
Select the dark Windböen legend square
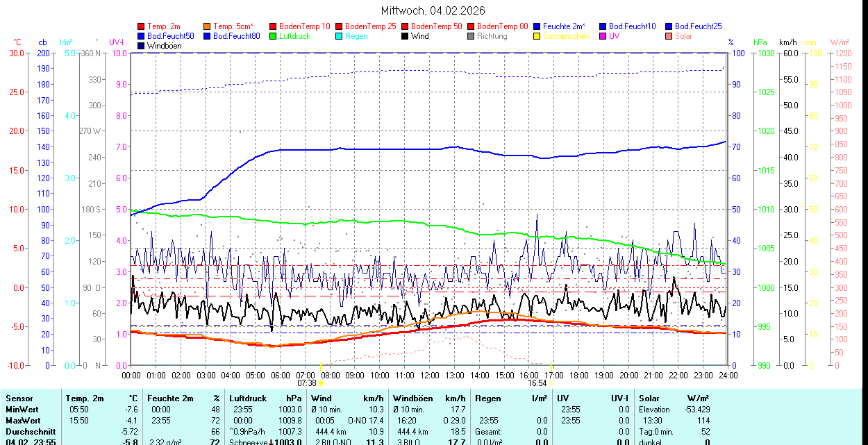click(x=142, y=46)
